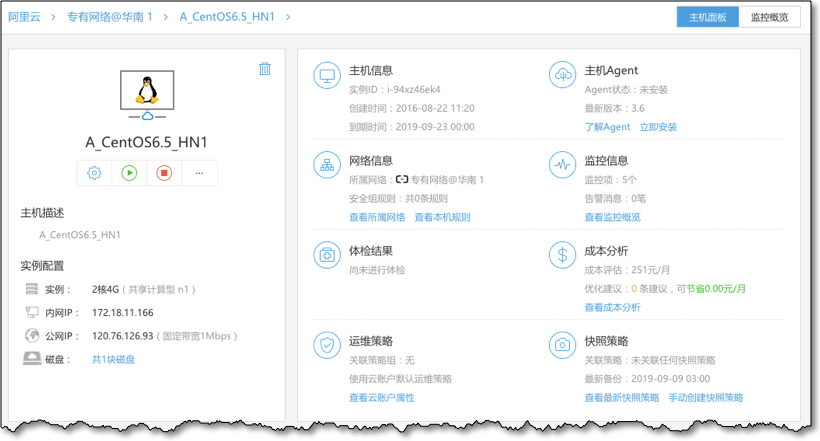Click the 监控项 5个 text
Screen dimensions: 820x441
610,179
